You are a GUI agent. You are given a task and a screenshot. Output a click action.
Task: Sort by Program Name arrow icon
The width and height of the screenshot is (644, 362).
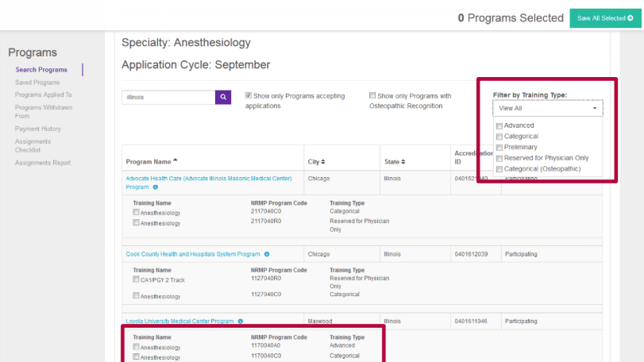click(175, 160)
